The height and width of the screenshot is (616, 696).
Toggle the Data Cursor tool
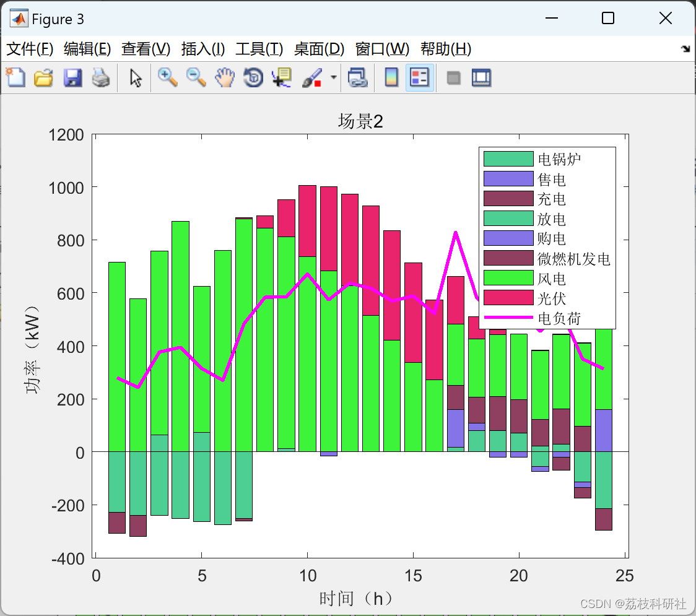pos(281,77)
